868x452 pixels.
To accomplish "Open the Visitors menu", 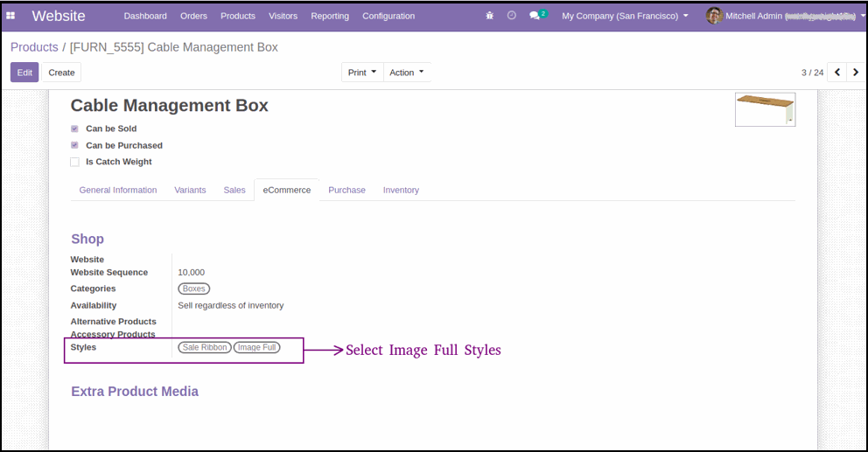I will pos(283,16).
